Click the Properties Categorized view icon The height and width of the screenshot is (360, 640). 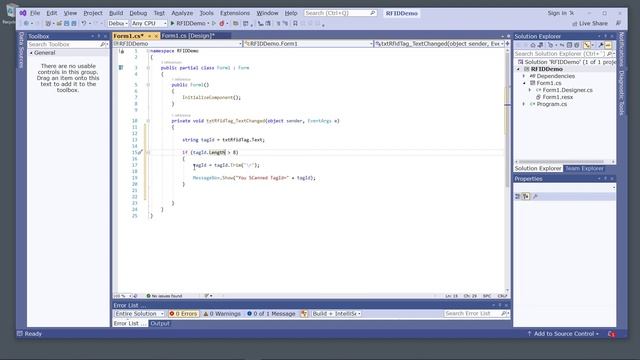pos(518,196)
